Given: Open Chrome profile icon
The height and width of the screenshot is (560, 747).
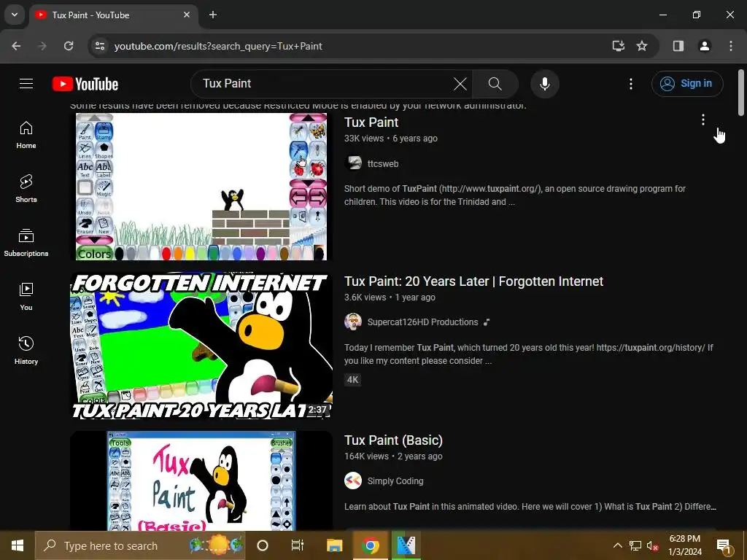Looking at the screenshot, I should click(705, 46).
